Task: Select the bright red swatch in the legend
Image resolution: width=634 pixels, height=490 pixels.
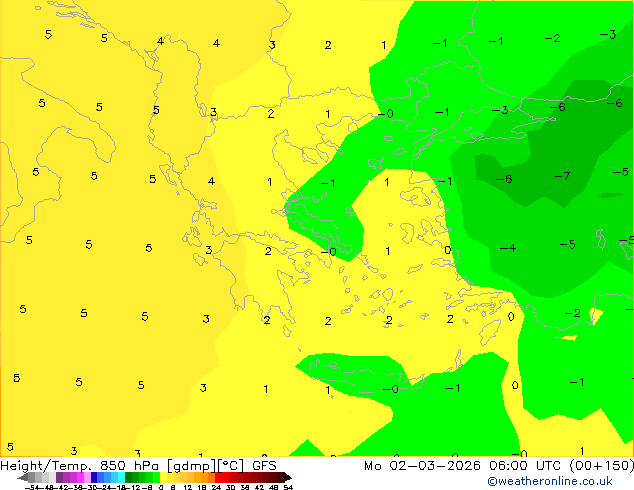Action: 218,478
